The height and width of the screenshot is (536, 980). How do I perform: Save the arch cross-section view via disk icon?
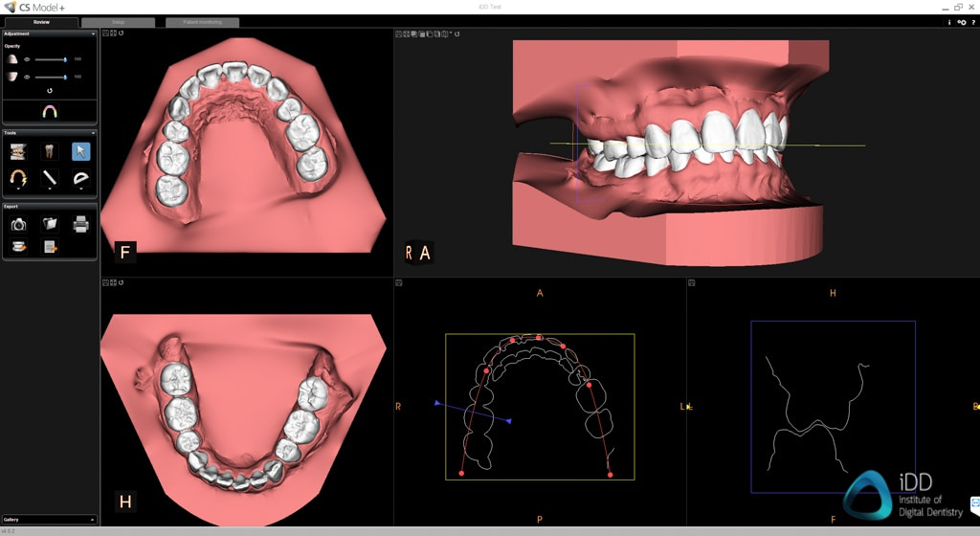(x=399, y=283)
